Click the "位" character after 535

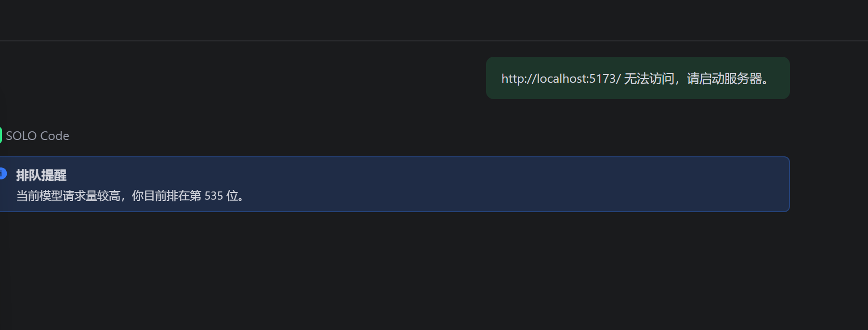232,196
